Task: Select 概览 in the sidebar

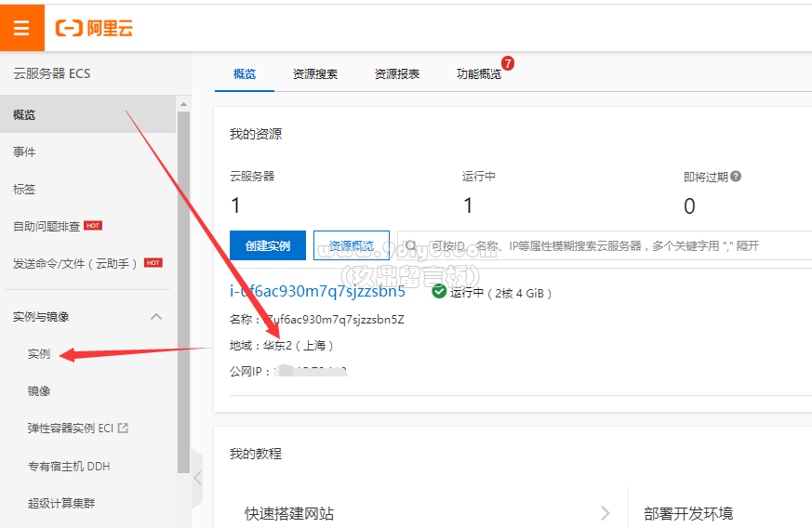Action: point(88,114)
